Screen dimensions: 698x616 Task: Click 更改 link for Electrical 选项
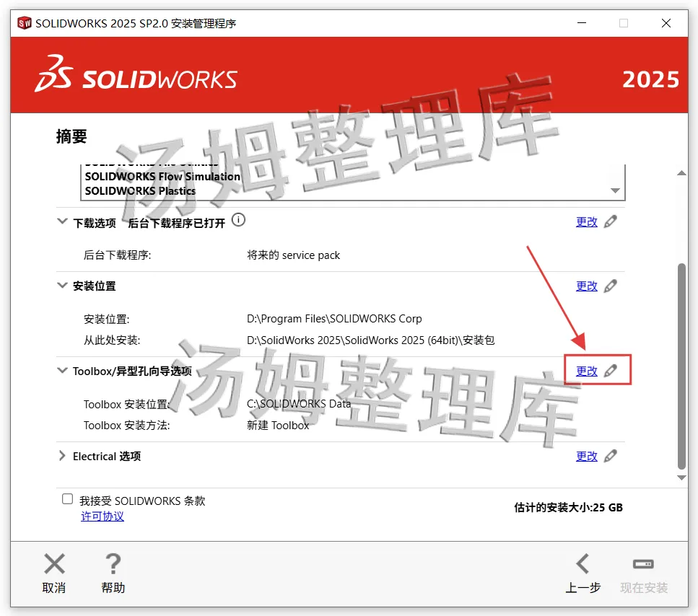pos(587,456)
